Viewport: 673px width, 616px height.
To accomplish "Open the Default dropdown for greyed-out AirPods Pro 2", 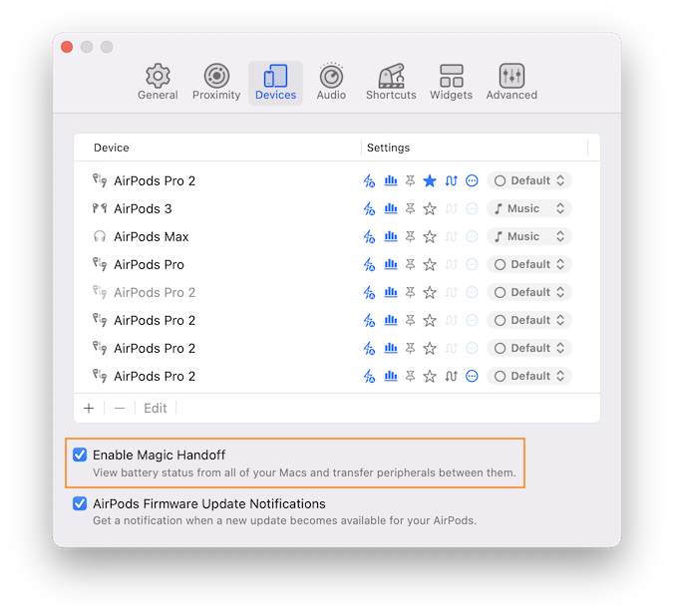I will click(x=529, y=293).
